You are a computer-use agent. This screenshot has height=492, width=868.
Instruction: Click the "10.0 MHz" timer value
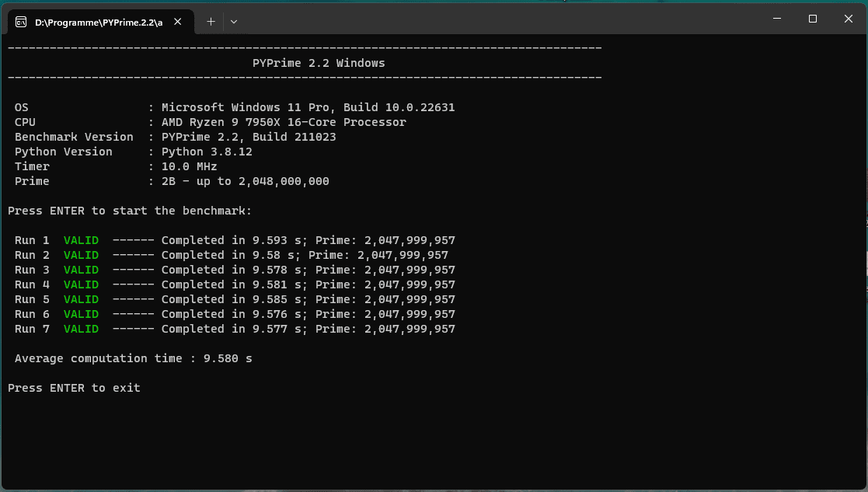click(x=189, y=166)
